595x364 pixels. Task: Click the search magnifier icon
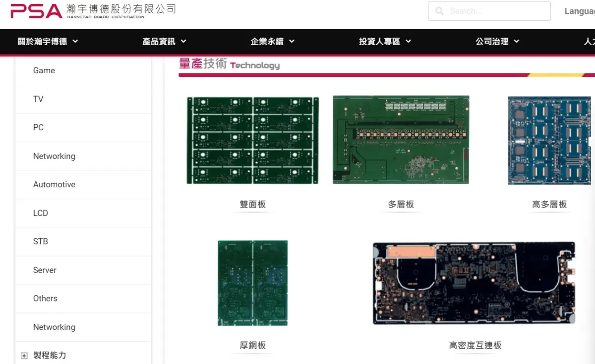click(439, 11)
